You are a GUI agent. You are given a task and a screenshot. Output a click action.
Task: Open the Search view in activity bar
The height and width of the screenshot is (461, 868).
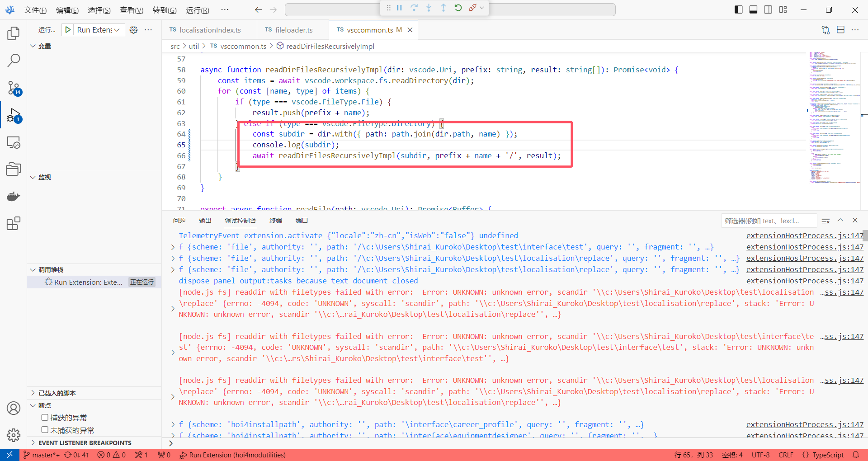tap(14, 60)
